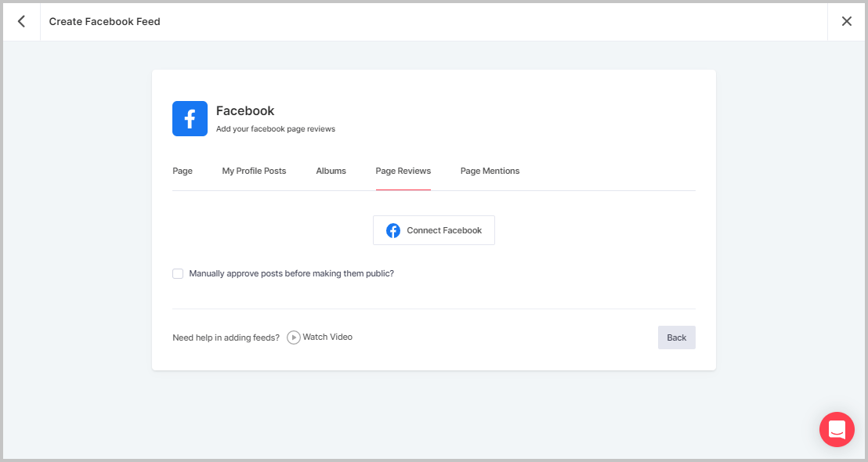Go back using the left arrow icon
Image resolution: width=868 pixels, height=462 pixels.
20,21
